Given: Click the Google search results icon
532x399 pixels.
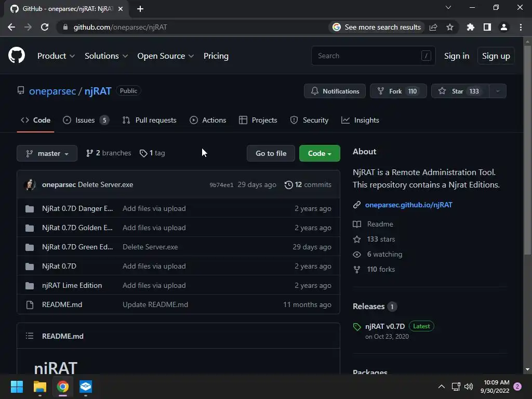Looking at the screenshot, I should tap(337, 27).
